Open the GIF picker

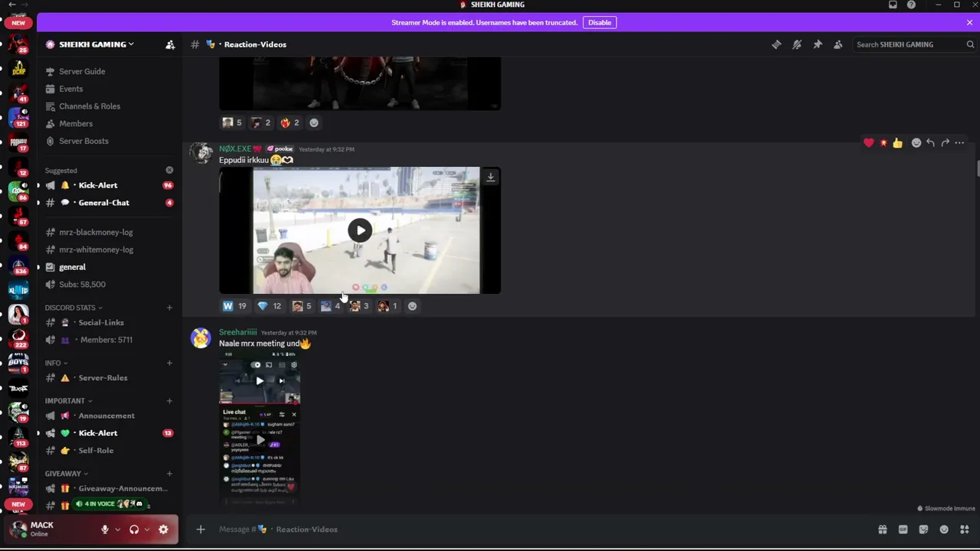coord(903,530)
